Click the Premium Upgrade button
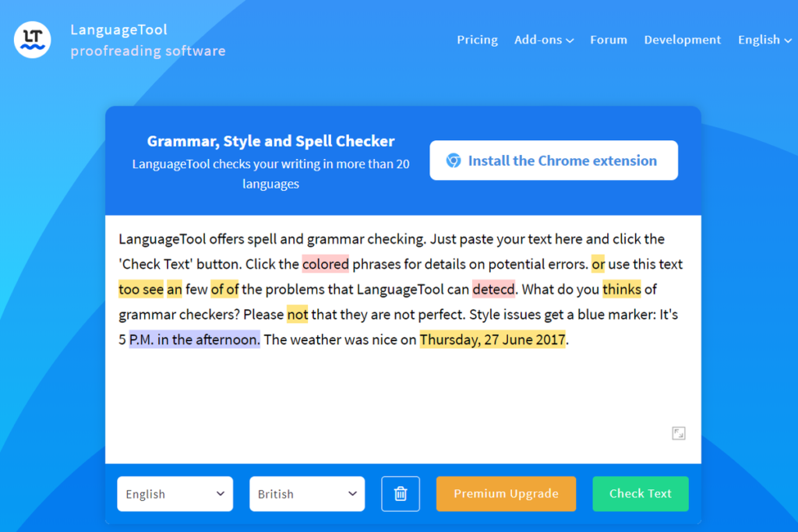The width and height of the screenshot is (798, 532). pyautogui.click(x=506, y=493)
